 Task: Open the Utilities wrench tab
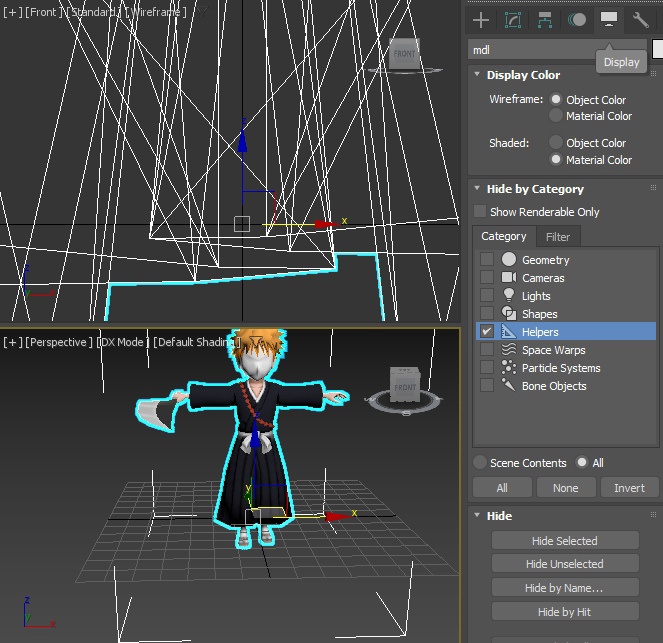point(640,19)
